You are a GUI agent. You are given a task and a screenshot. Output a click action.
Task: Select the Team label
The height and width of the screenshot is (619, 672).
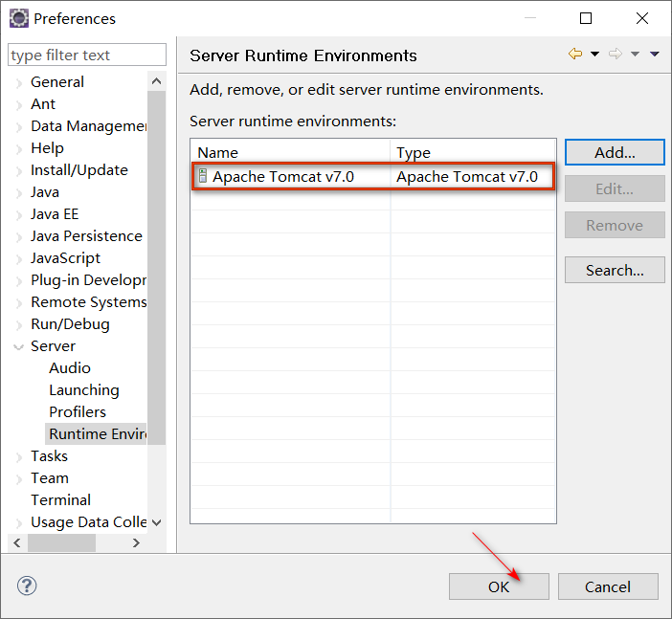(x=49, y=478)
